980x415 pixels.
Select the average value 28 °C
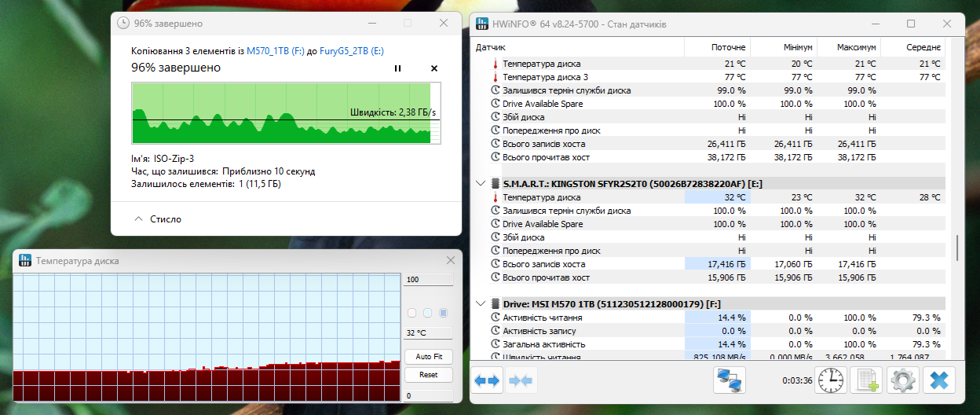click(x=930, y=197)
